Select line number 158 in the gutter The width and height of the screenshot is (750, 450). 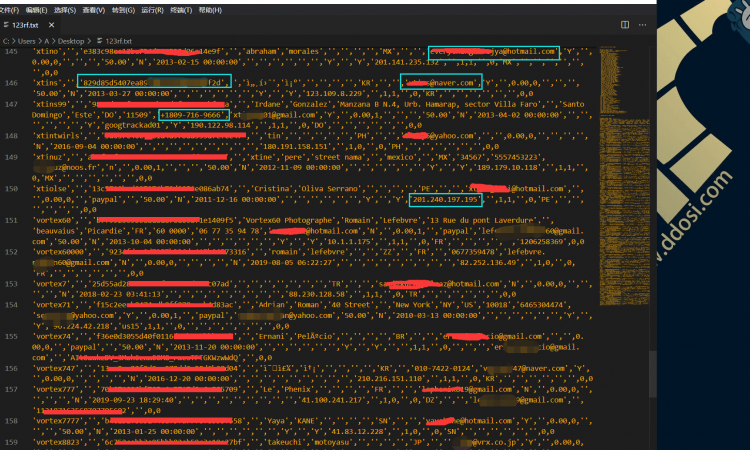(x=11, y=421)
